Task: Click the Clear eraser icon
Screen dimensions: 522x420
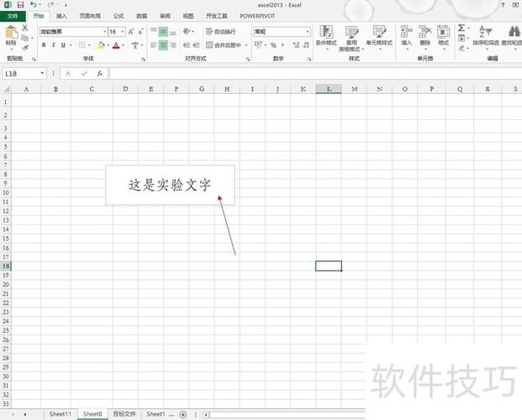Action: (x=461, y=48)
